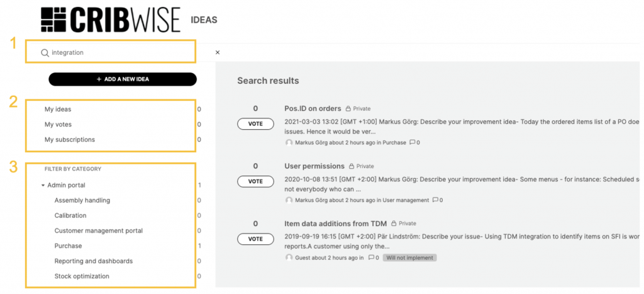Viewport: 644px width, 294px height.
Task: Clear the search with the X icon
Action: click(218, 52)
